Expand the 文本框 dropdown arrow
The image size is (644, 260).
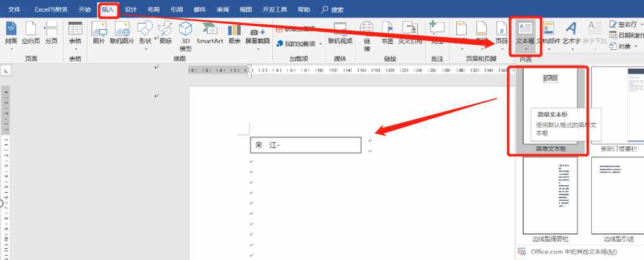point(525,49)
